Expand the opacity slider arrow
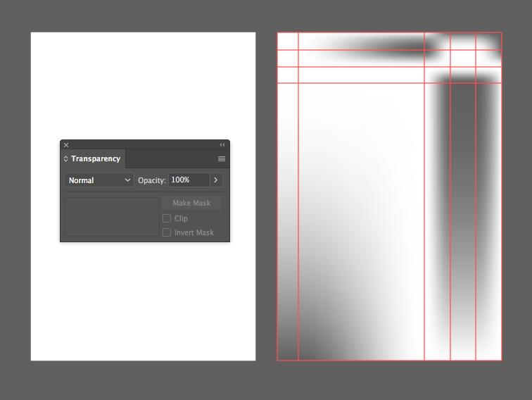The height and width of the screenshot is (400, 532). pos(216,180)
